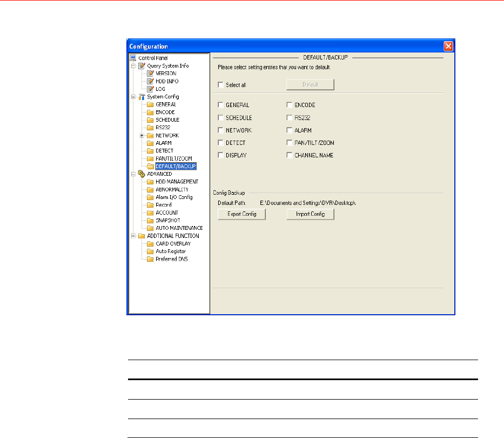Click the Query System Info notepad icon
Screen dimensions: 504x438
142,65
